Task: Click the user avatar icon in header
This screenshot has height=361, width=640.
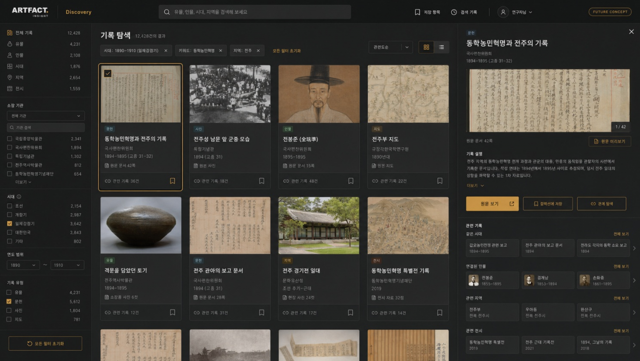Action: click(503, 12)
